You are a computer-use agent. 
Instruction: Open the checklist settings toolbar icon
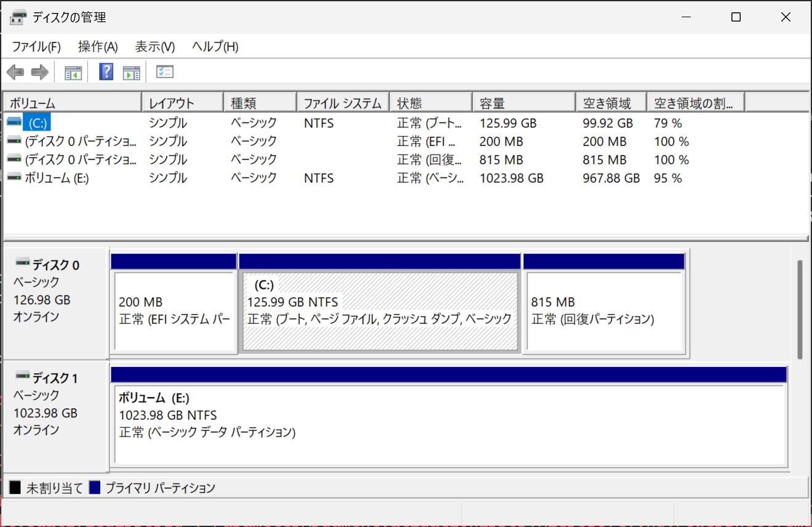165,72
